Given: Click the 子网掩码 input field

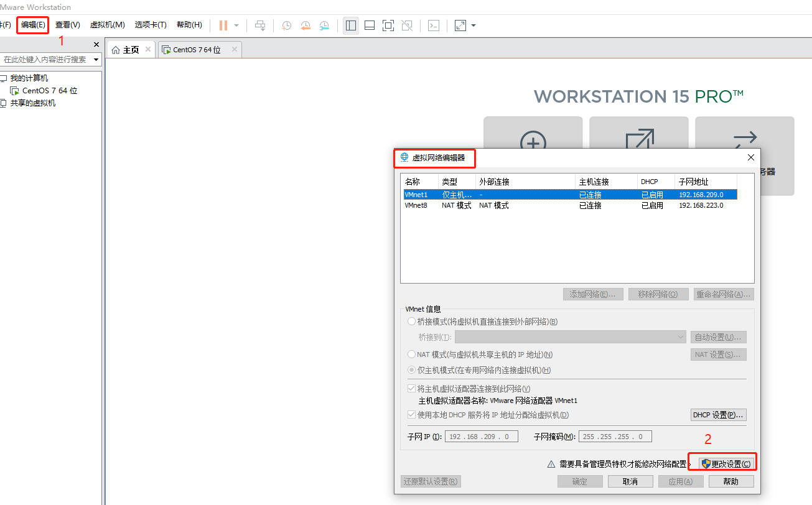Looking at the screenshot, I should tap(615, 437).
